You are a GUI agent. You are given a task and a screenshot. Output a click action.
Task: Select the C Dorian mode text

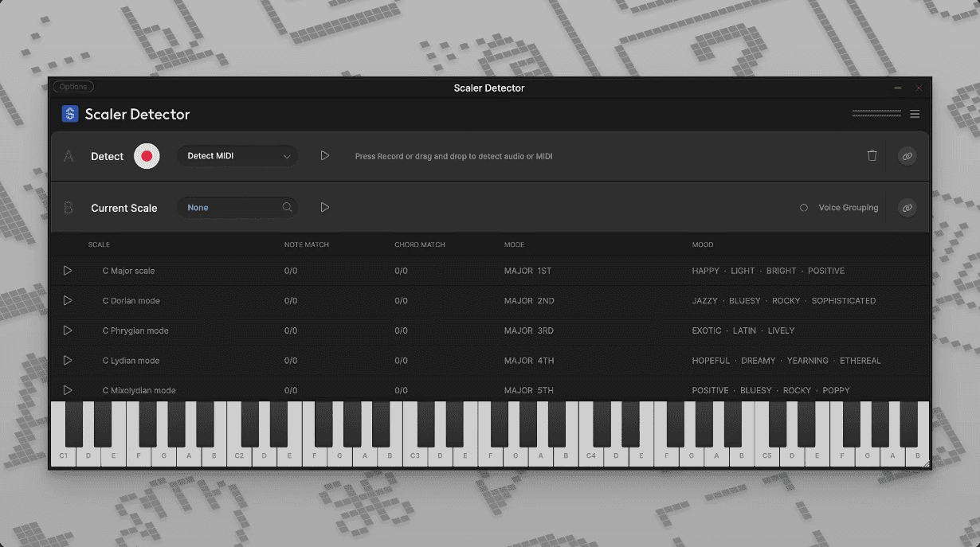pos(131,301)
